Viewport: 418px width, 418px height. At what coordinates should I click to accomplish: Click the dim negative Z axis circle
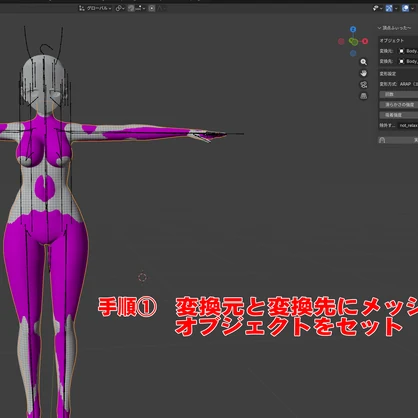(353, 53)
